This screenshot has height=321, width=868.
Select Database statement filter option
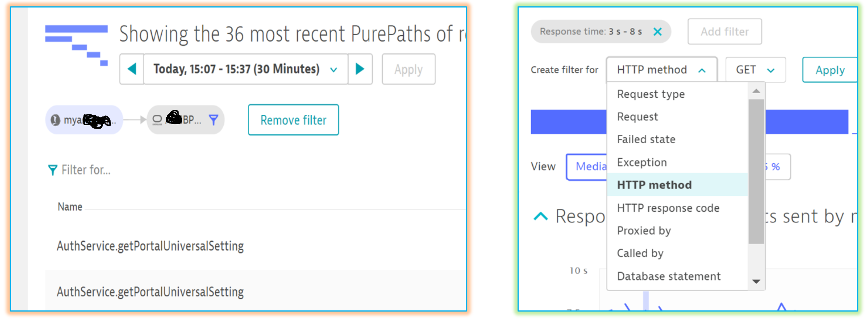pyautogui.click(x=668, y=276)
